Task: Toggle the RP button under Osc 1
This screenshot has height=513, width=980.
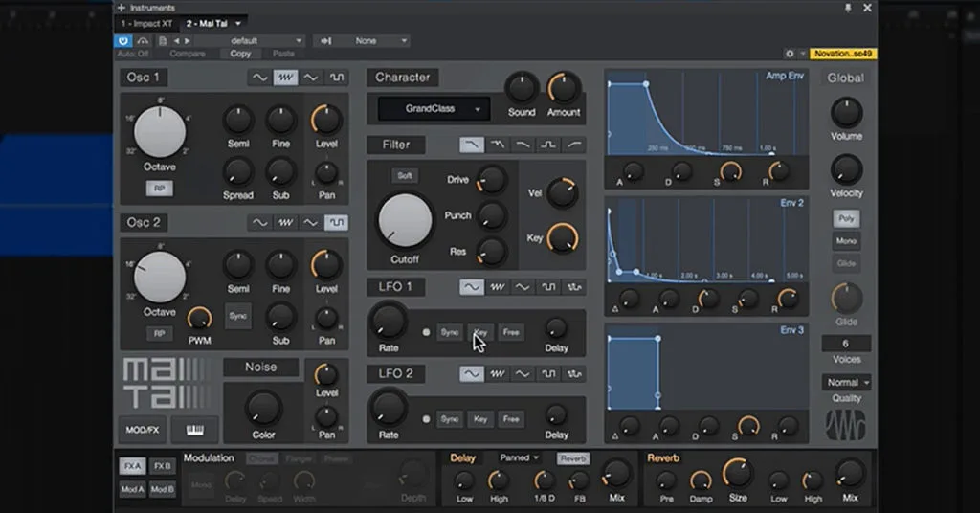Action: 160,189
